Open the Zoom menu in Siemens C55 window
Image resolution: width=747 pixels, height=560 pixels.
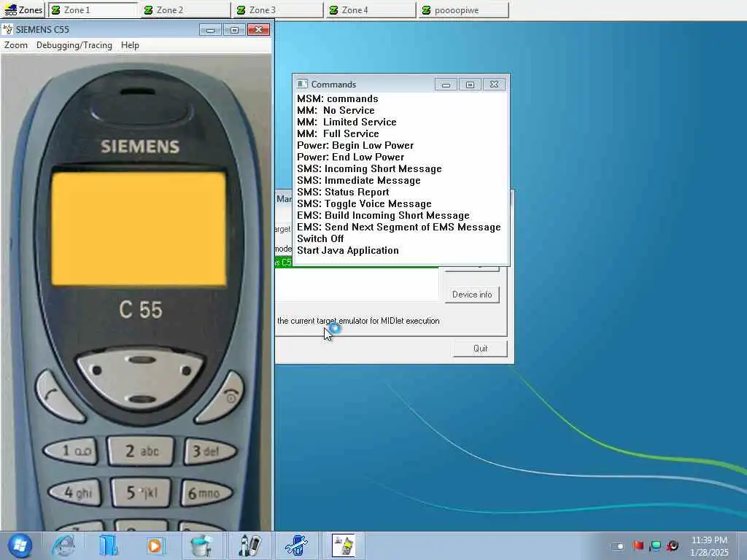(16, 45)
